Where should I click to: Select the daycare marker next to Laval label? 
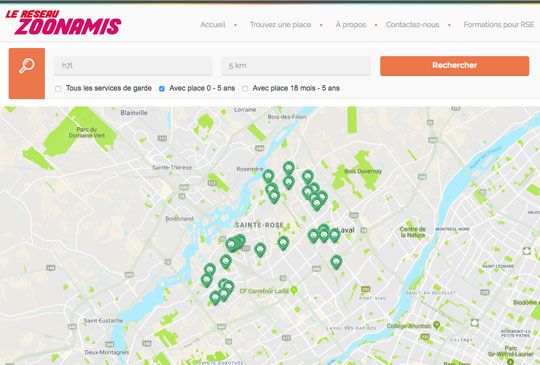click(x=334, y=235)
